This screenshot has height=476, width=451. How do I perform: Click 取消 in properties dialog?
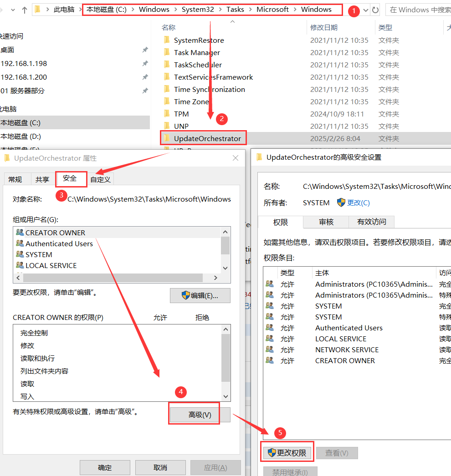(x=160, y=467)
